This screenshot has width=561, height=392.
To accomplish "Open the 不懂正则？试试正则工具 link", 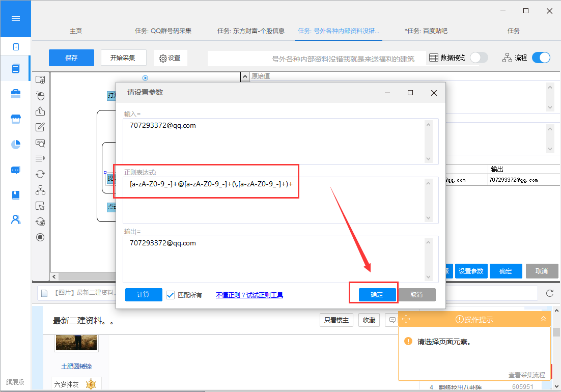I will [x=249, y=295].
